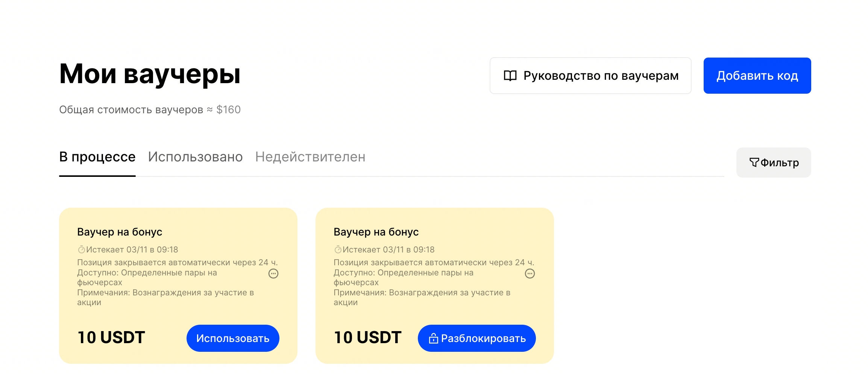Expand the Фильтр options
Image resolution: width=868 pixels, height=374 pixels.
pos(774,163)
